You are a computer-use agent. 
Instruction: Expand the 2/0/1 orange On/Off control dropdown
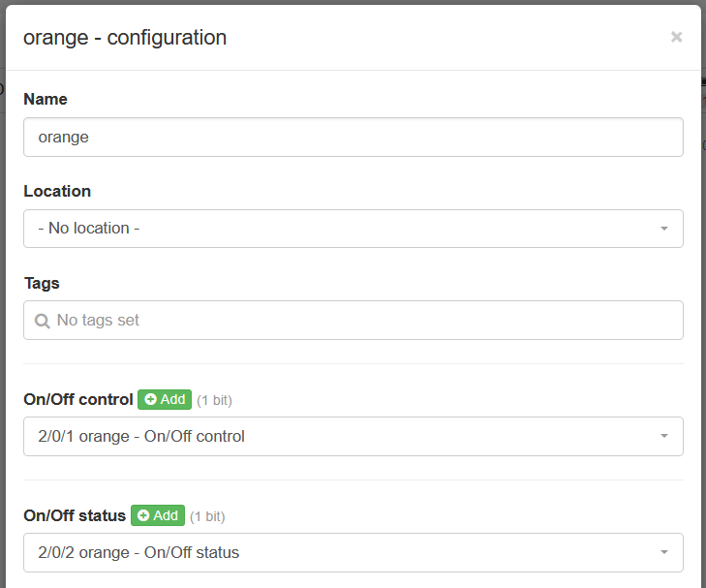pyautogui.click(x=353, y=436)
